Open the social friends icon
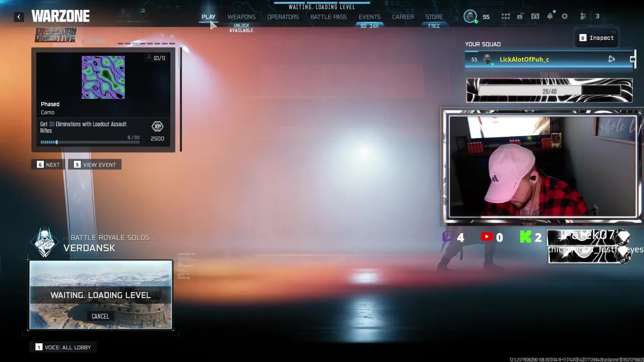Screen dimensions: 644x362 pos(583,17)
